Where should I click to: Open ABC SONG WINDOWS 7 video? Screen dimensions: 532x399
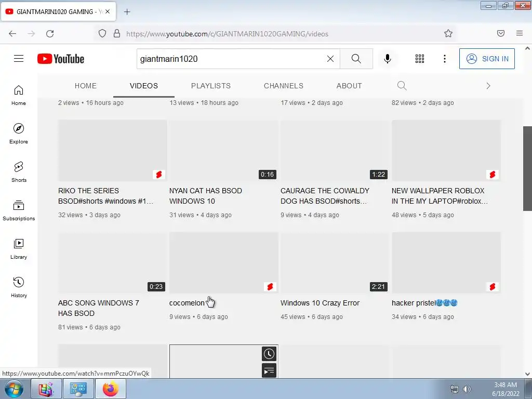pos(98,308)
